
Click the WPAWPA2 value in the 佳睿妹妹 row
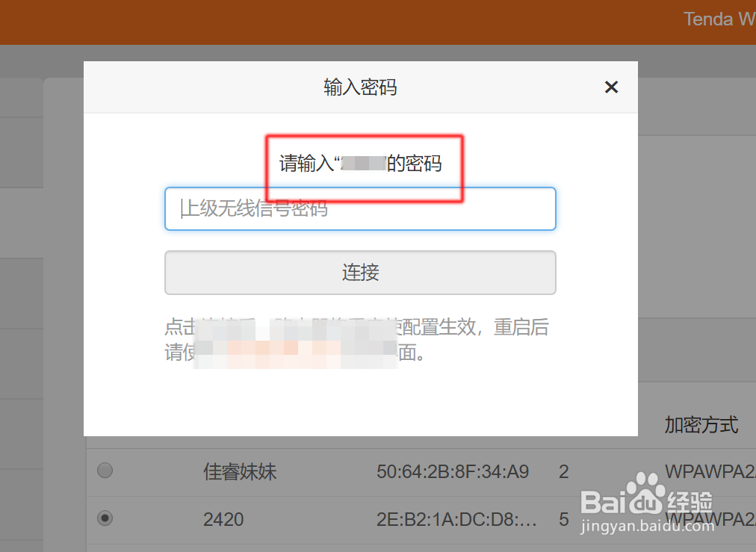[x=710, y=471]
